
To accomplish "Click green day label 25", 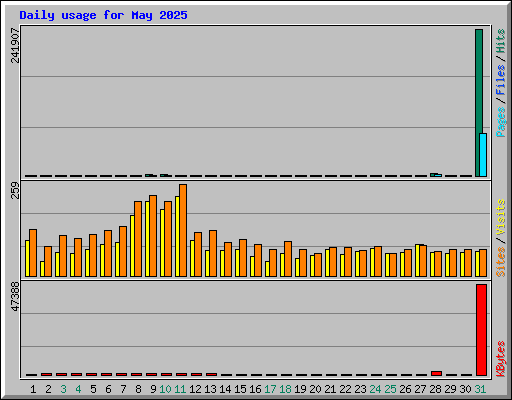I will (390, 389).
